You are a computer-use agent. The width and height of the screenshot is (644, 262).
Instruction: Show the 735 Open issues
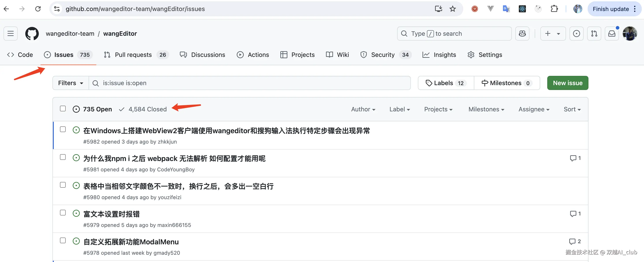pyautogui.click(x=92, y=109)
